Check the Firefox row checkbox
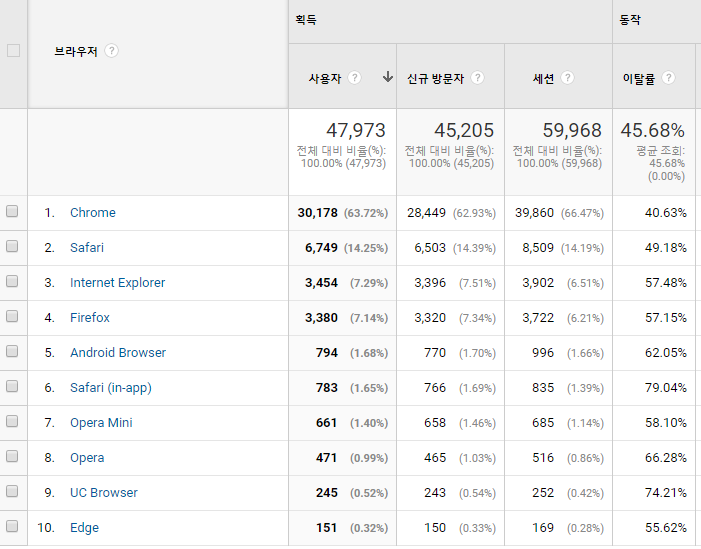This screenshot has height=549, width=701. coord(12,316)
